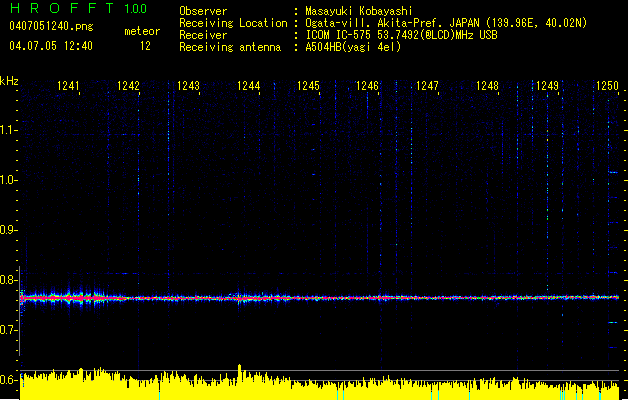Click the 1247 time marker

(428, 87)
